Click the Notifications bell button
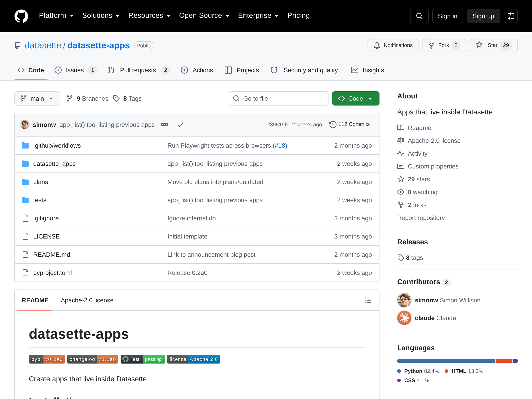 (x=393, y=45)
